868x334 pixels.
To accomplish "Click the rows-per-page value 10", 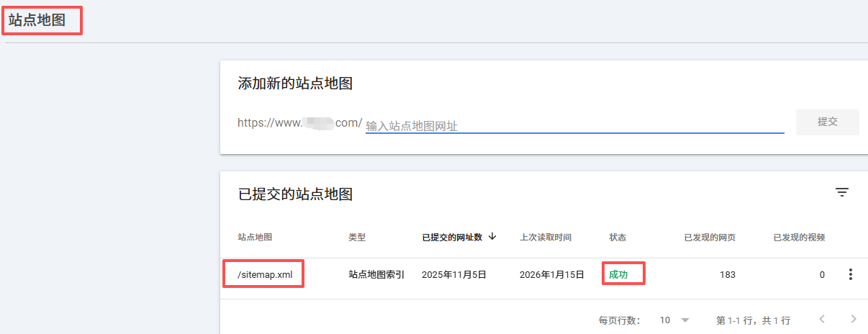I will point(665,320).
